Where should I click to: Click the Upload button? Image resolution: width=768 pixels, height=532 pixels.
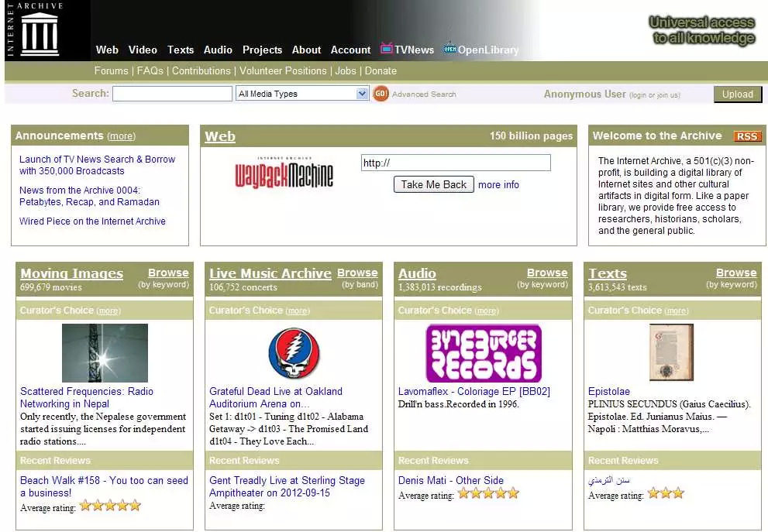pos(737,94)
